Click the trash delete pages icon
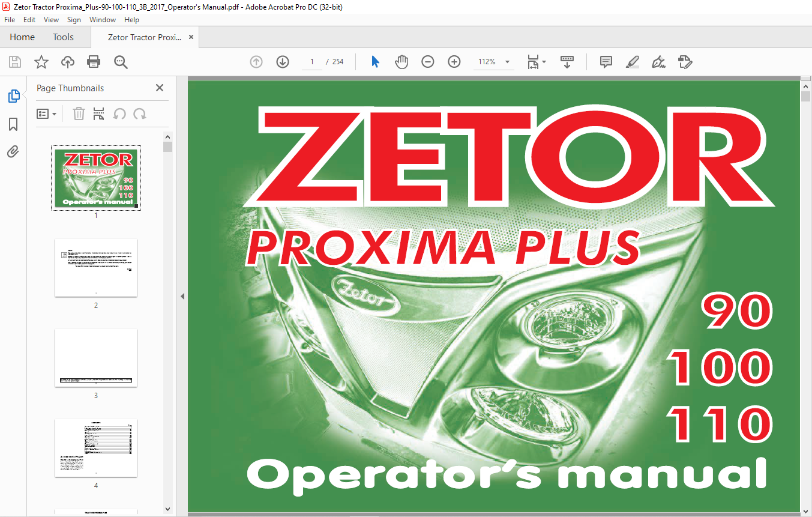The height and width of the screenshot is (517, 812). pyautogui.click(x=79, y=113)
